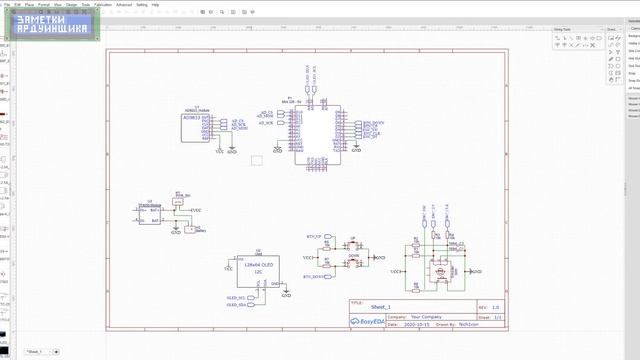Open the Setting menu
The height and width of the screenshot is (360, 640).
click(142, 5)
